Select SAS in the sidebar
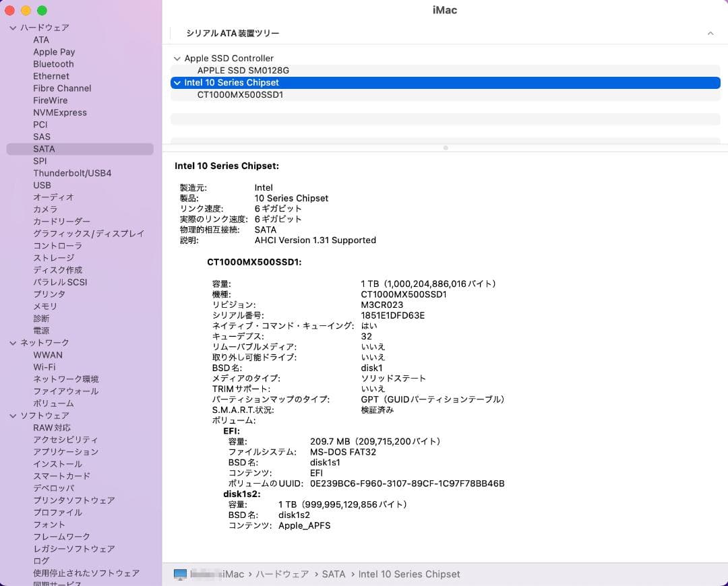 pos(42,137)
